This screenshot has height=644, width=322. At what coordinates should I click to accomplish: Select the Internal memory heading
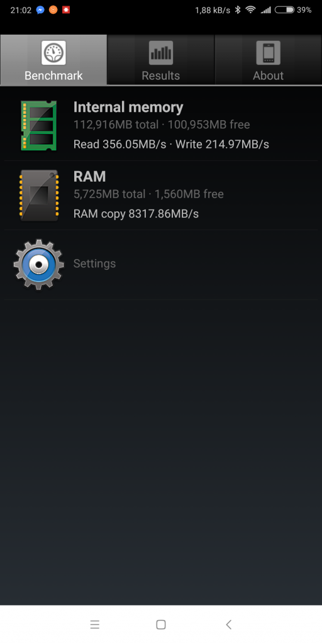tap(128, 107)
